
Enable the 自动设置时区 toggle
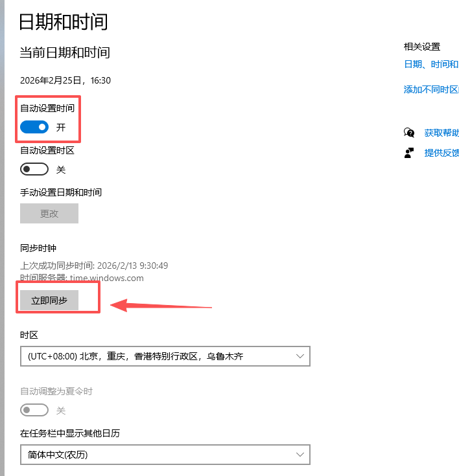(34, 169)
